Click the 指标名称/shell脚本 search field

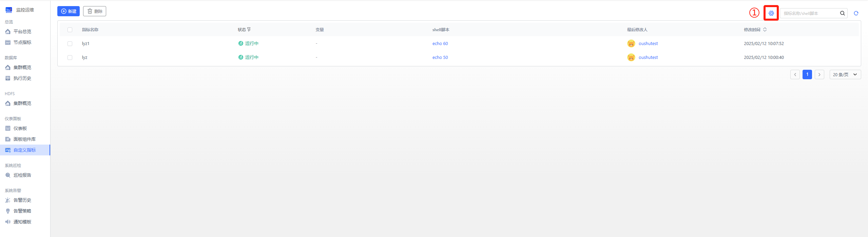(809, 13)
